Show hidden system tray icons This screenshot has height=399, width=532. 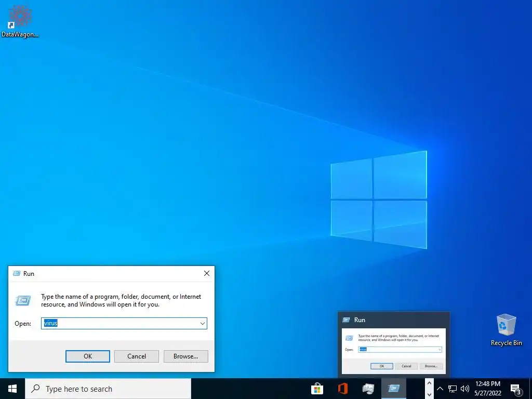click(440, 389)
